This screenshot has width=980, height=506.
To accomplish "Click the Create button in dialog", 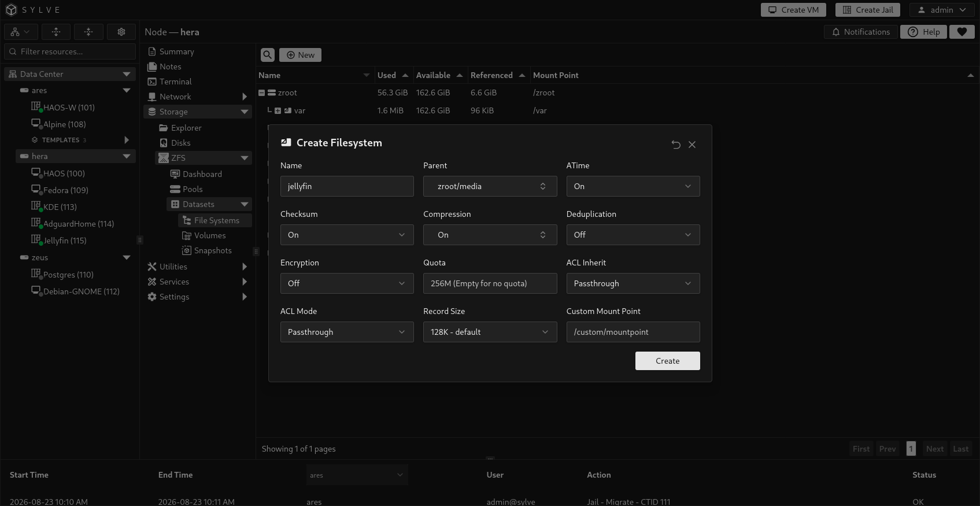I will click(668, 361).
